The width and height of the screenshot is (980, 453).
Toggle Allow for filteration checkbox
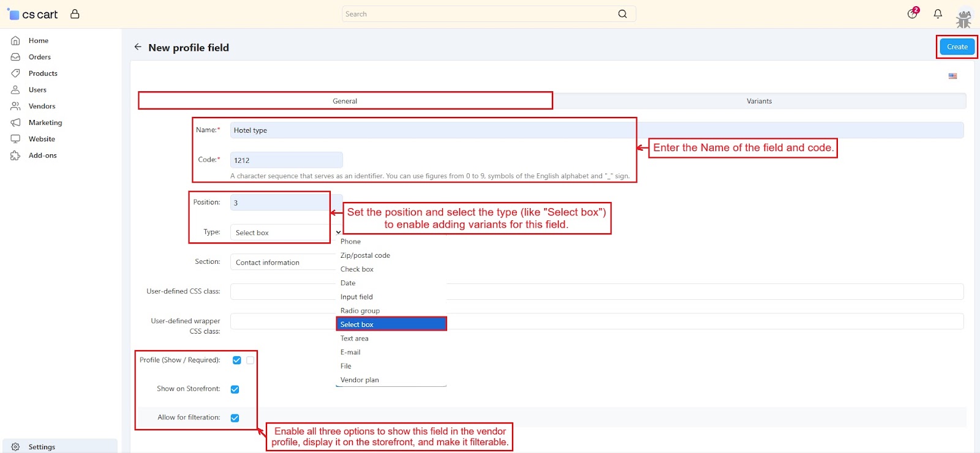pos(235,418)
